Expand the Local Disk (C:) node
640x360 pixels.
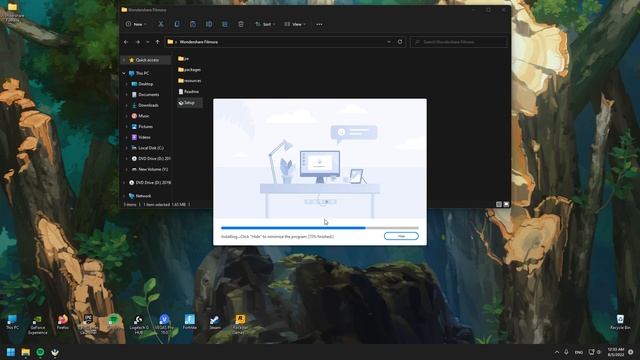pyautogui.click(x=126, y=148)
